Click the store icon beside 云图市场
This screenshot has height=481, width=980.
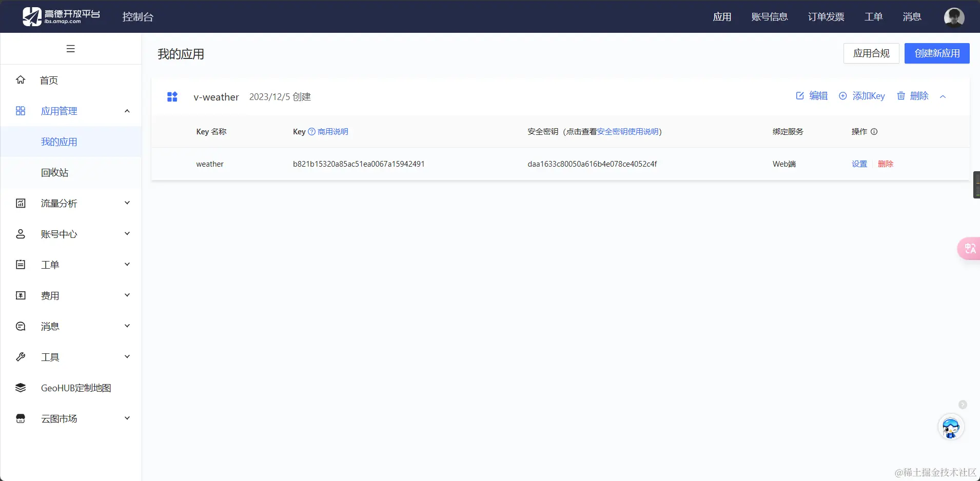pos(21,418)
